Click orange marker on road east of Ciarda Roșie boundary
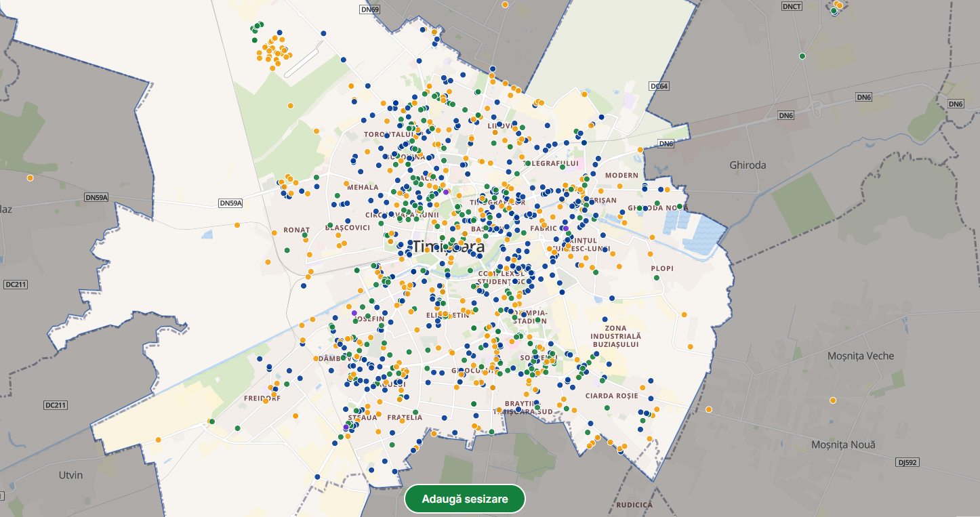Image resolution: width=980 pixels, height=517 pixels. (x=709, y=409)
